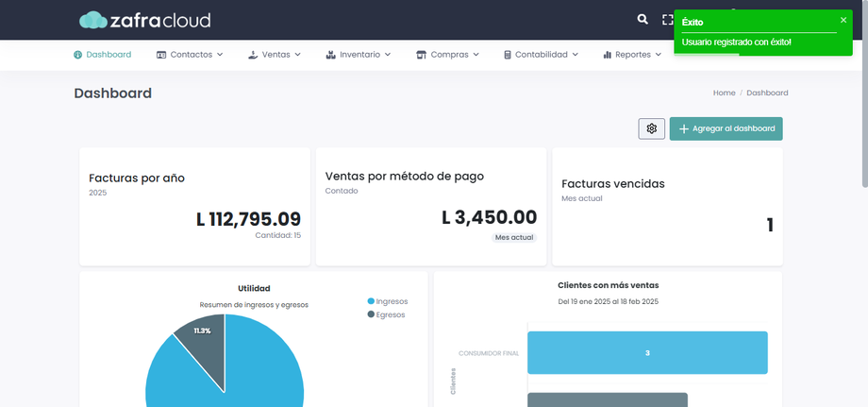This screenshot has height=407, width=868.
Task: Click Resumen de ingresos y egresos subtitle
Action: (254, 305)
